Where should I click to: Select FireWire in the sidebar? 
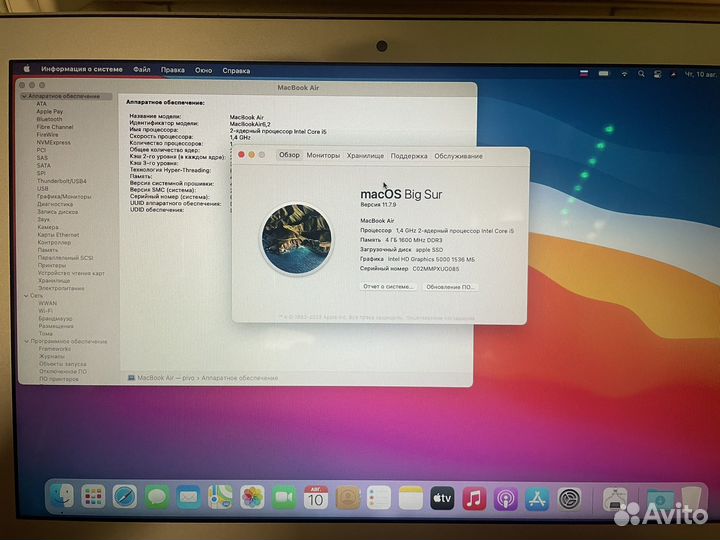pyautogui.click(x=47, y=135)
